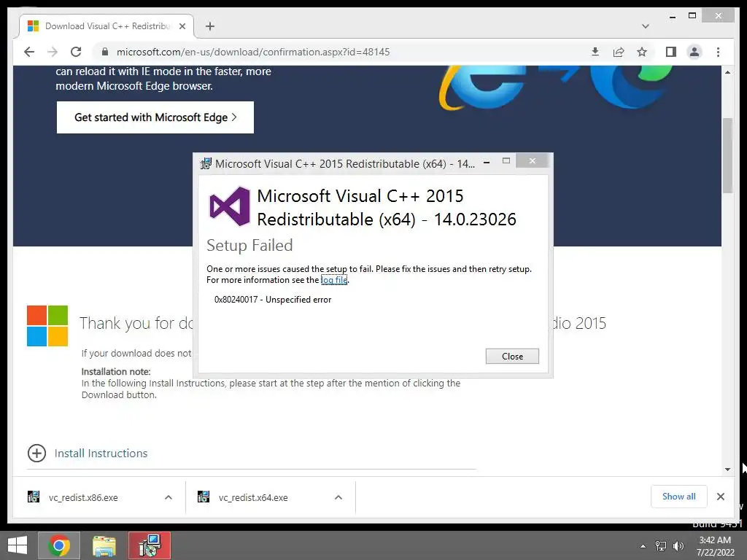Expand options for vc_redist.x86.exe
The image size is (747, 560).
point(169,497)
